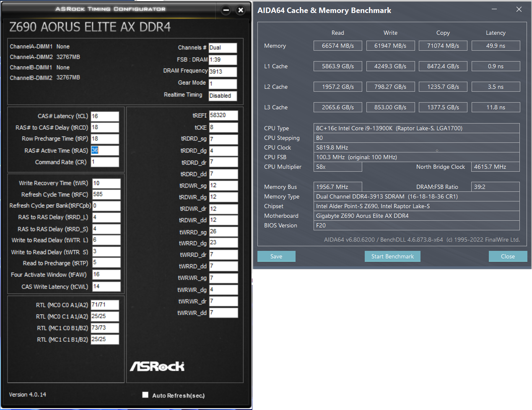Select the Memory Copy 71074 MB/s result
Viewport: 532px width, 410px height.
click(443, 46)
